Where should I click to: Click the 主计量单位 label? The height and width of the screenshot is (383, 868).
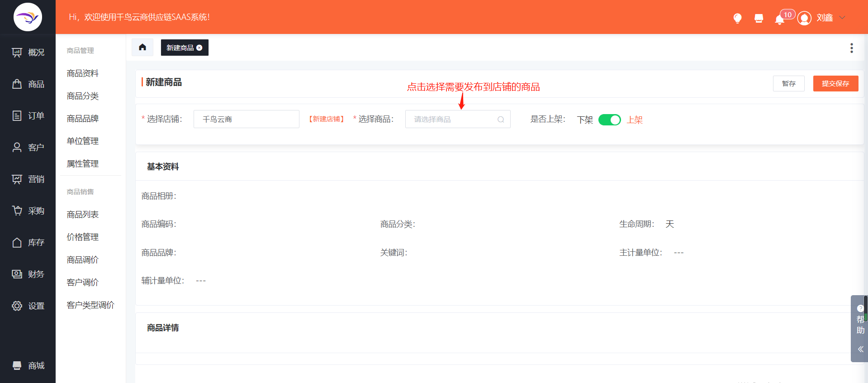point(640,253)
